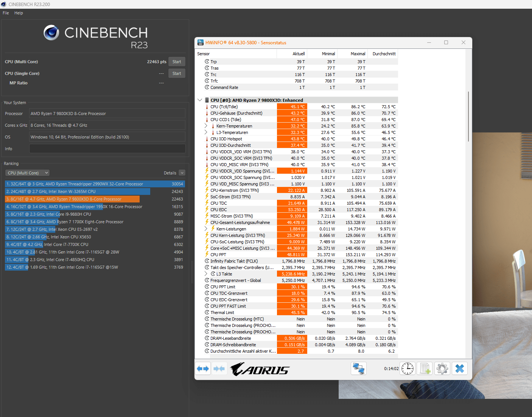
Task: Click the log sheet icon with green plus
Action: [425, 369]
